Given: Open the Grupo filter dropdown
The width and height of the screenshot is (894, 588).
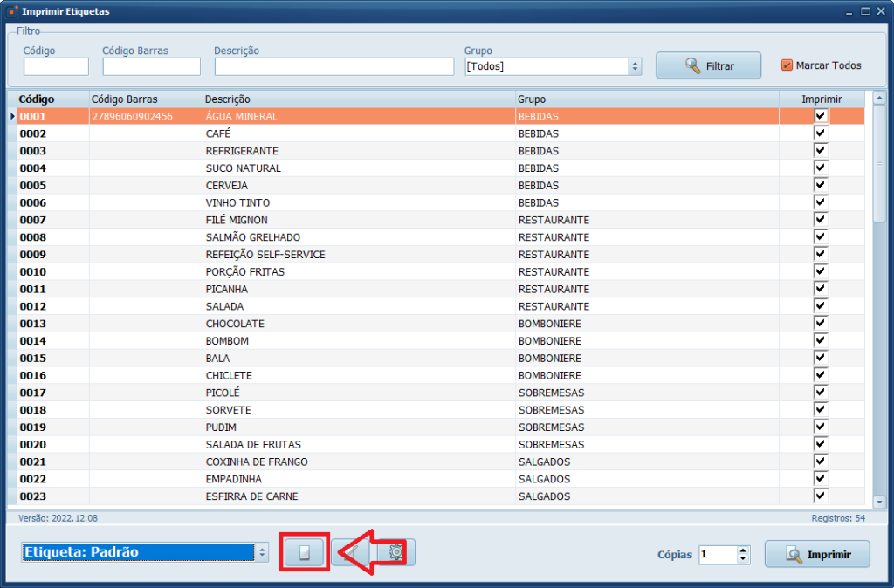Looking at the screenshot, I should tap(635, 66).
